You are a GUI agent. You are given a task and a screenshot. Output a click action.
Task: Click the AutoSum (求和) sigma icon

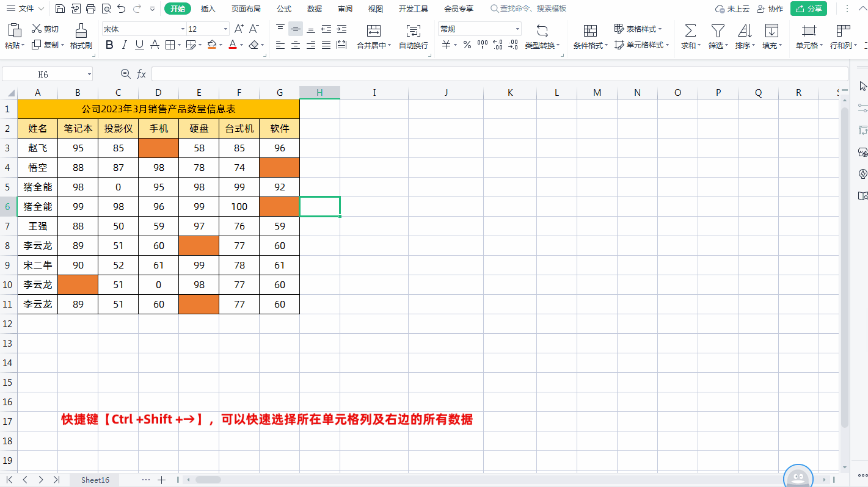click(x=690, y=31)
